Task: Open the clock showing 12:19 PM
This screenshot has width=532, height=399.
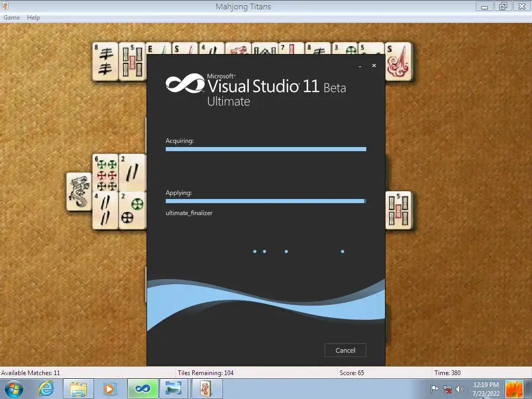Action: coord(486,389)
